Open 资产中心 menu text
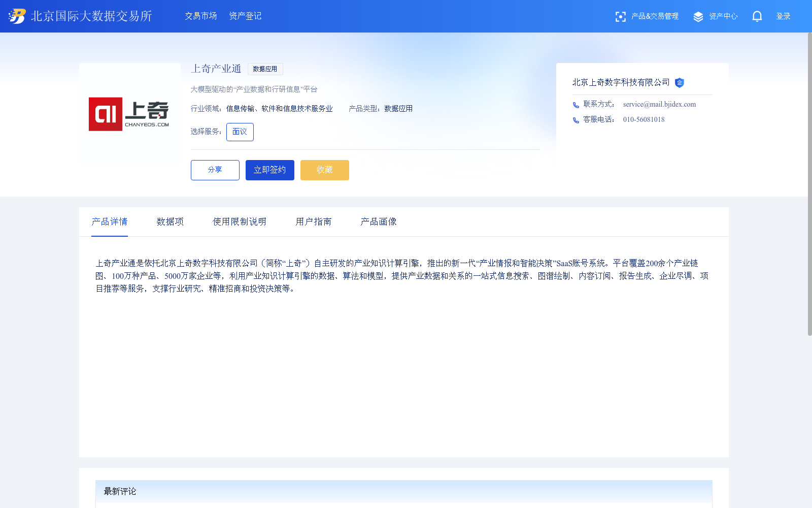This screenshot has height=508, width=812. (723, 16)
